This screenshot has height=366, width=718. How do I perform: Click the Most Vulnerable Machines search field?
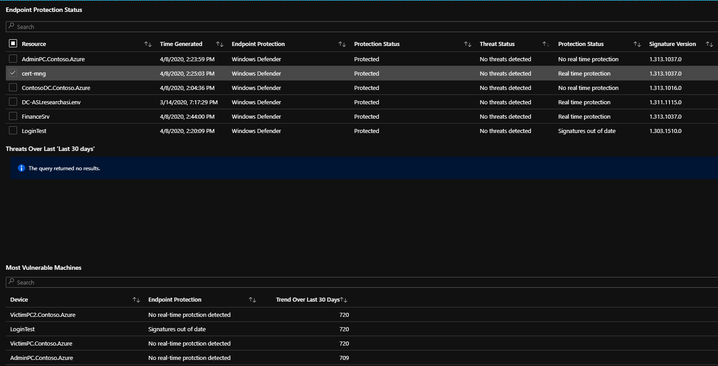pyautogui.click(x=362, y=282)
